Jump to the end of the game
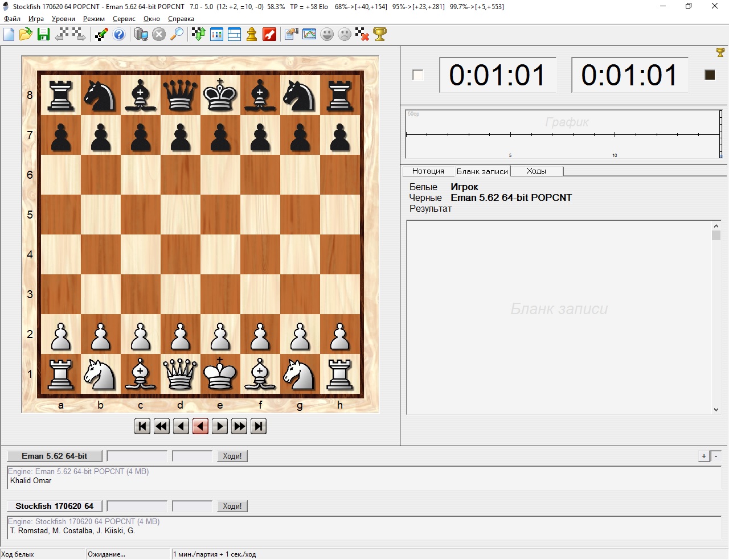Screen dimensions: 729x560 coord(259,426)
